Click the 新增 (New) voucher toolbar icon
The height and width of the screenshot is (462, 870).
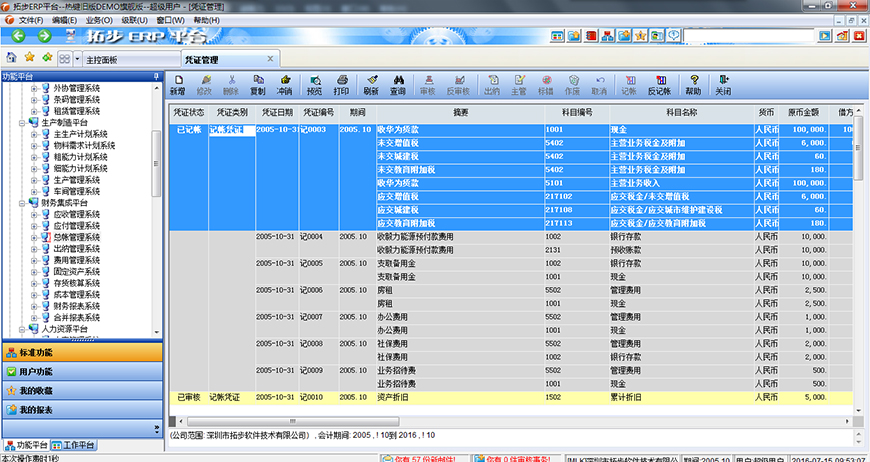[177, 84]
